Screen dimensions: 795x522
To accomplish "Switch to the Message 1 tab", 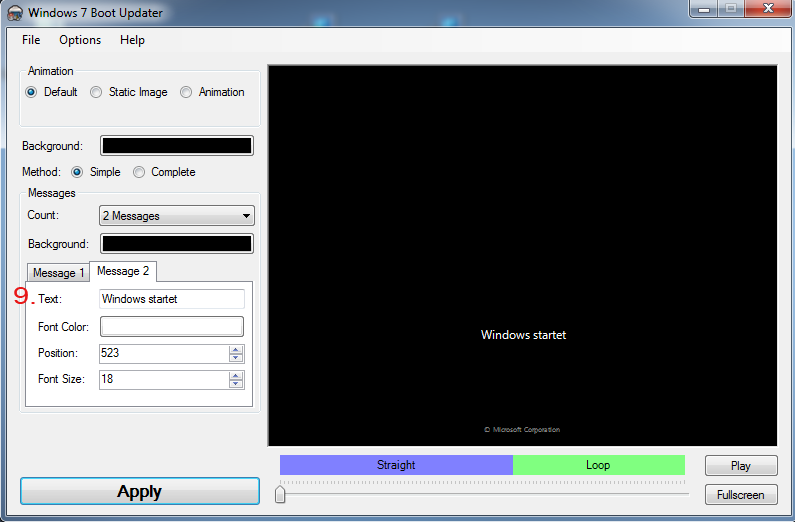I will [58, 273].
